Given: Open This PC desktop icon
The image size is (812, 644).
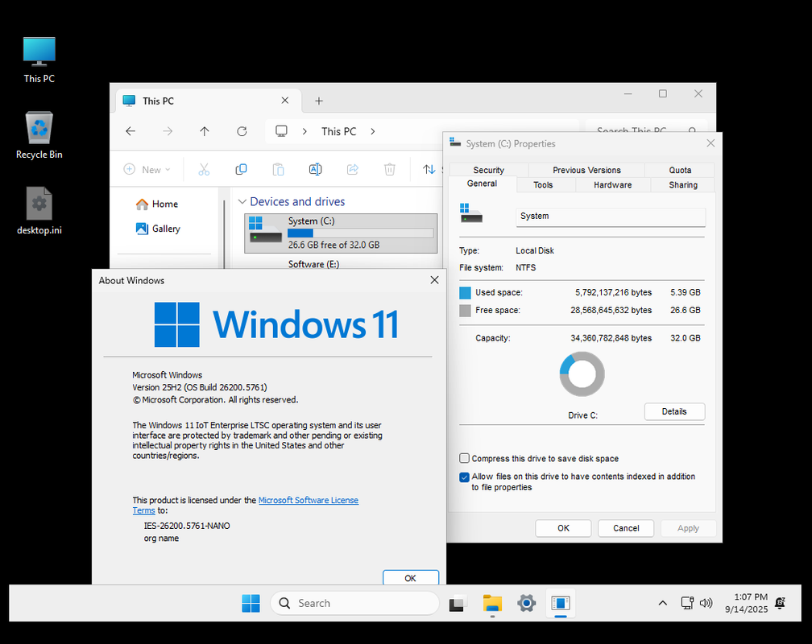Looking at the screenshot, I should point(39,60).
